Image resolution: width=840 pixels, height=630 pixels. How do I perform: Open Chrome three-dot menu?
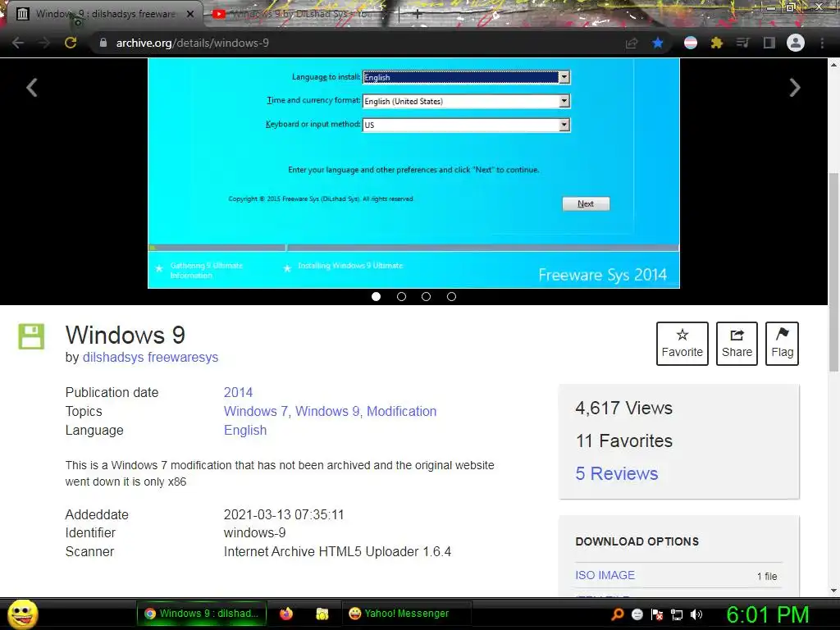(x=822, y=43)
